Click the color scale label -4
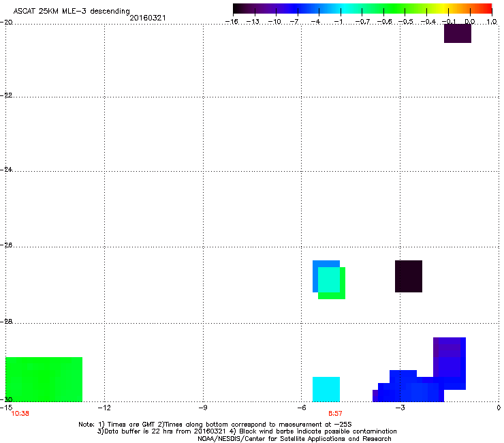The height and width of the screenshot is (443, 504). tap(315, 22)
